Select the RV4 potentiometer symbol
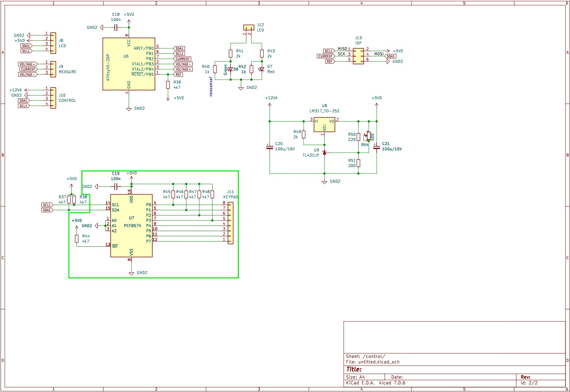570x392 pixels. 369,136
